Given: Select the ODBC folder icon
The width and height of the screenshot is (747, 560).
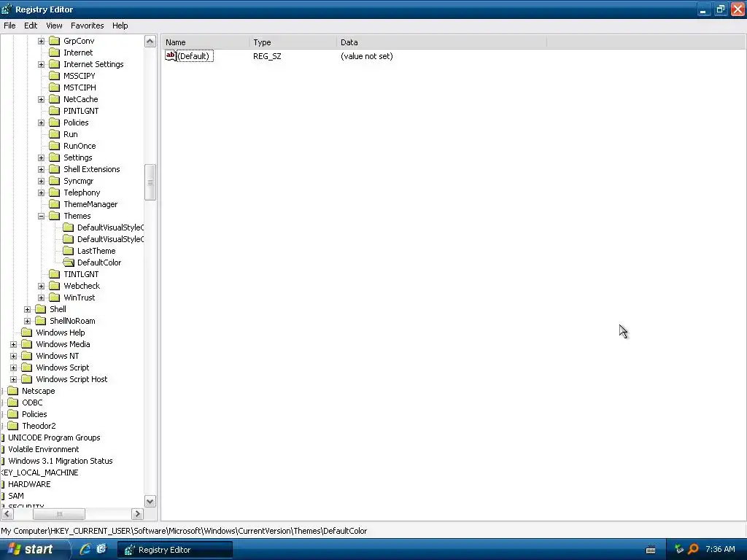Looking at the screenshot, I should click(x=13, y=402).
